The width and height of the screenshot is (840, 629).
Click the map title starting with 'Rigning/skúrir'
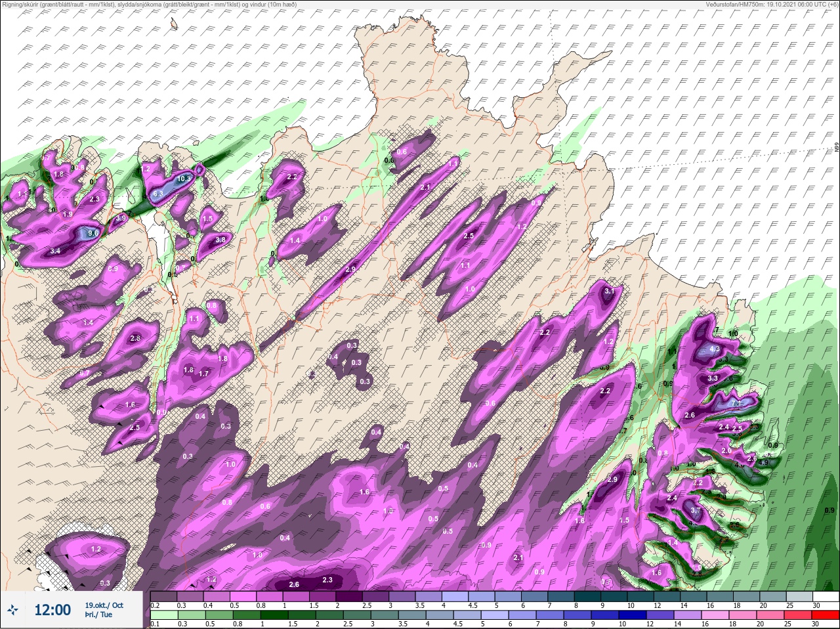pyautogui.click(x=148, y=4)
